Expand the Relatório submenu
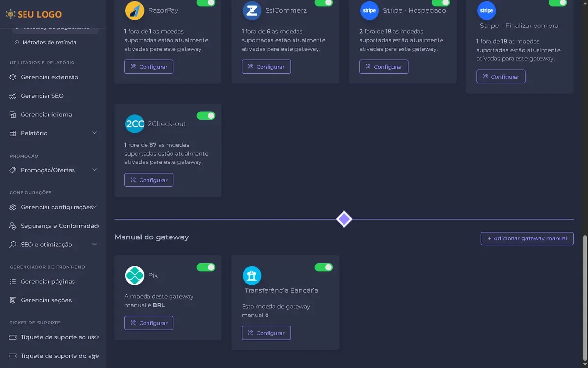The image size is (588, 368). tap(94, 133)
